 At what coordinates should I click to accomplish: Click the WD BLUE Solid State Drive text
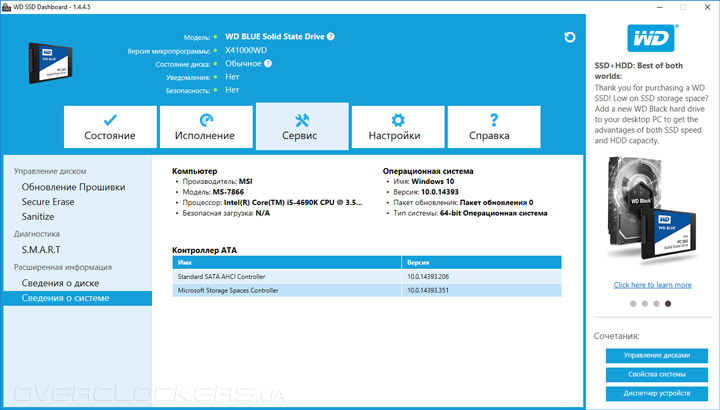click(275, 37)
